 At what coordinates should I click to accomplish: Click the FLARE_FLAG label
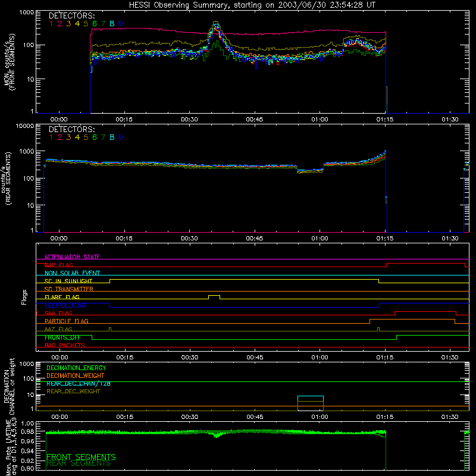[x=62, y=297]
